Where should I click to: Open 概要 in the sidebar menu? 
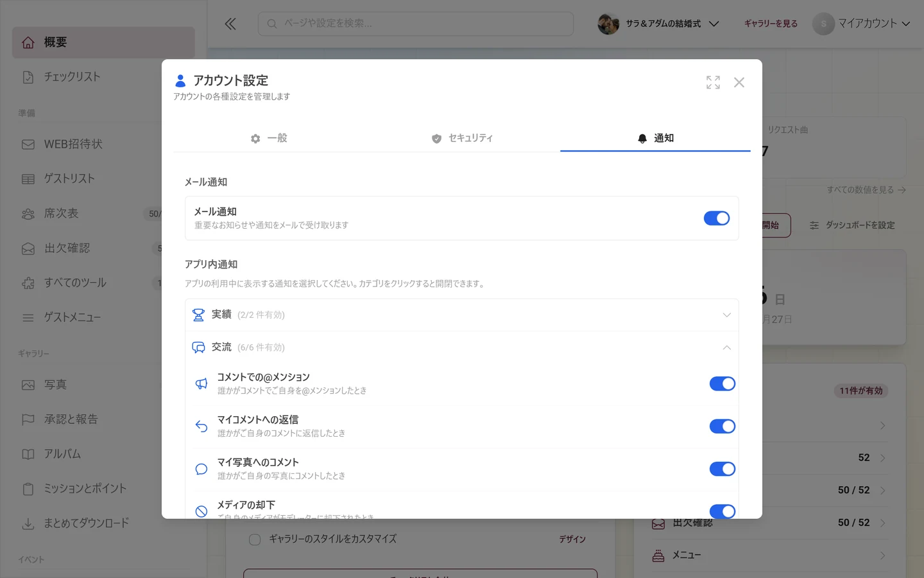point(103,42)
